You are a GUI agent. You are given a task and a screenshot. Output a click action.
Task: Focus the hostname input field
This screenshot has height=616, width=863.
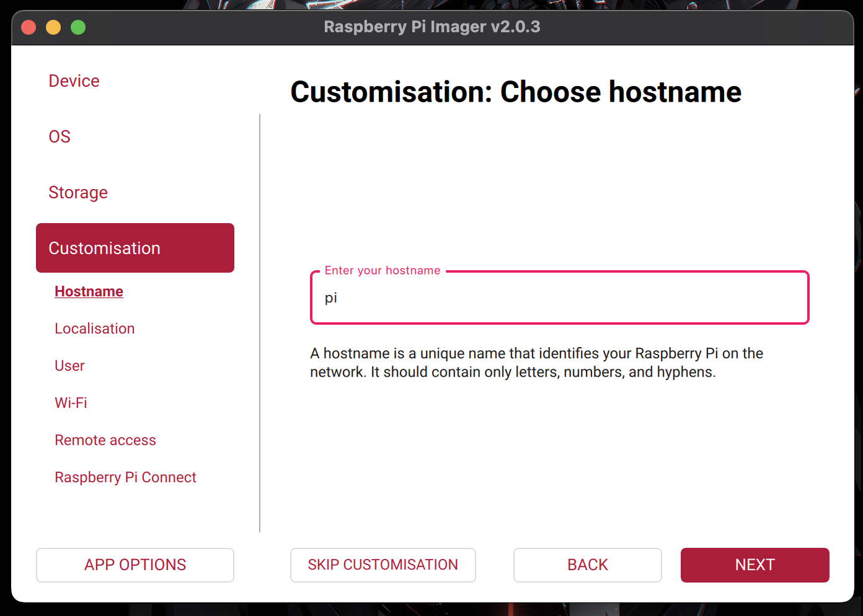pos(560,297)
